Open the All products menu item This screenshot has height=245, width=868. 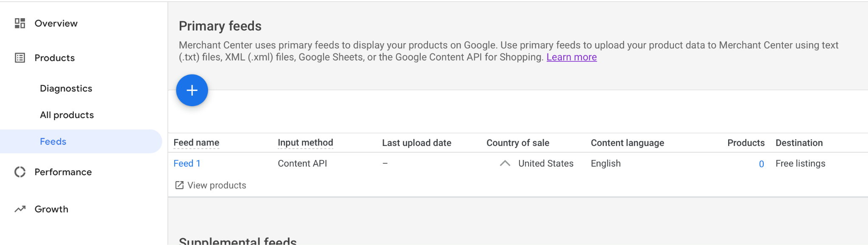point(67,115)
